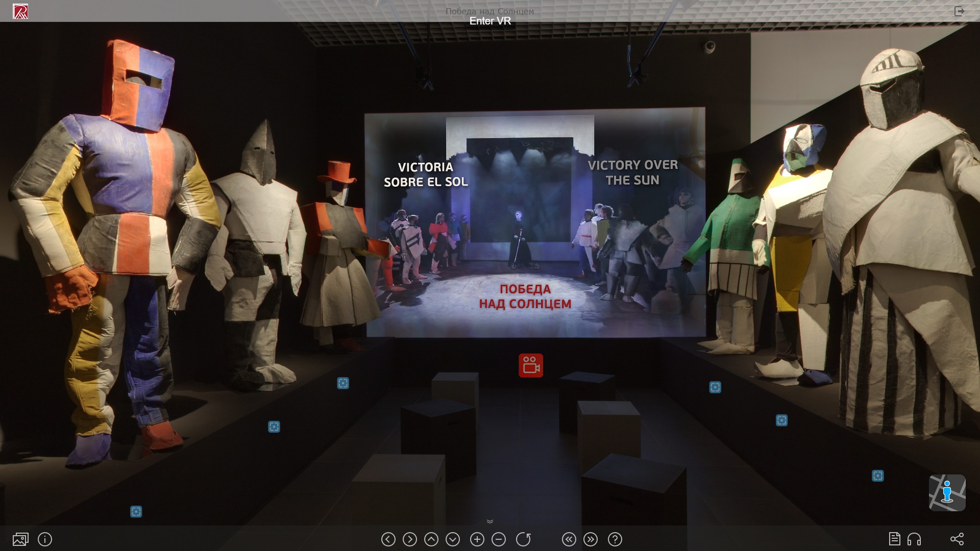Show the tour information panel

pyautogui.click(x=45, y=539)
